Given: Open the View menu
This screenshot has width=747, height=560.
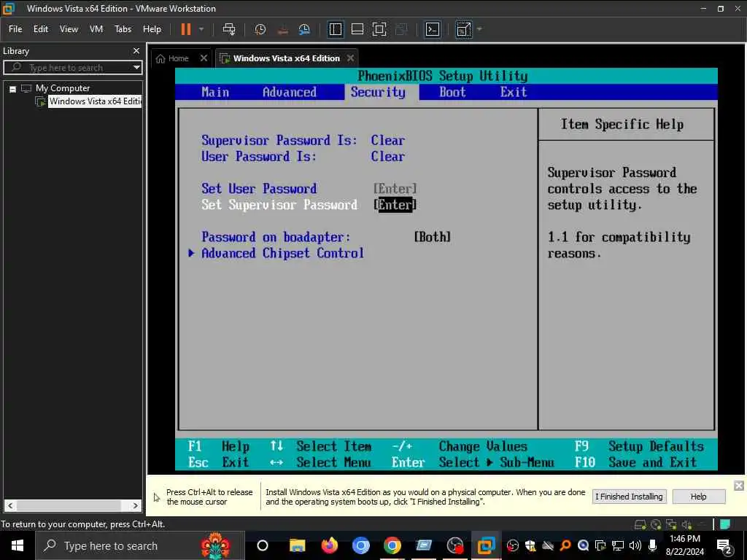Looking at the screenshot, I should pyautogui.click(x=69, y=29).
